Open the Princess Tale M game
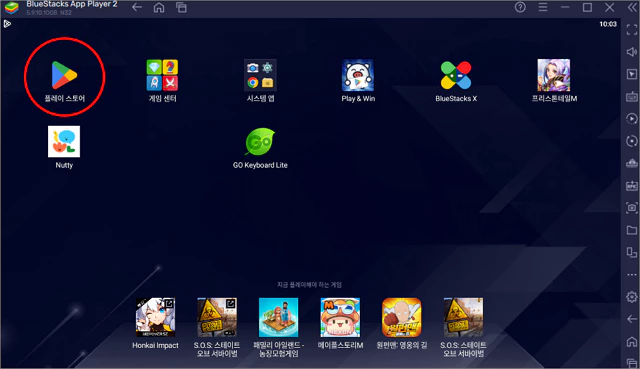Image resolution: width=640 pixels, height=369 pixels. tap(554, 75)
